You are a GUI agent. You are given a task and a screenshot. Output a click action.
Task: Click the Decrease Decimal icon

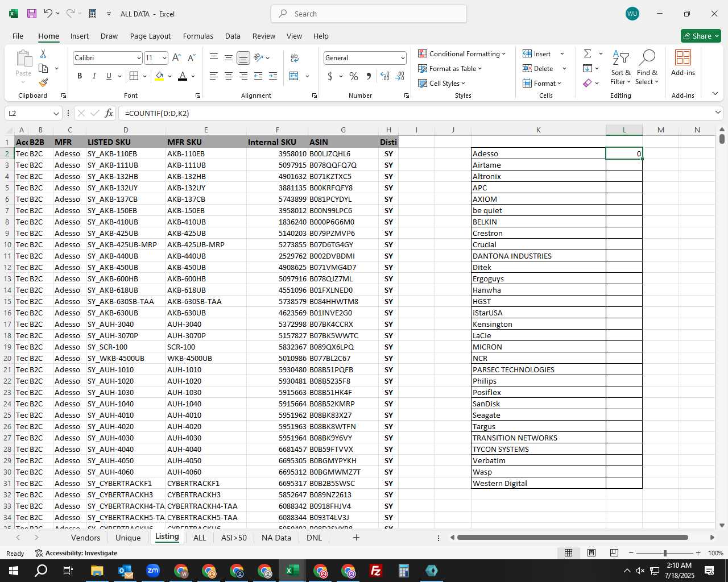(x=400, y=76)
